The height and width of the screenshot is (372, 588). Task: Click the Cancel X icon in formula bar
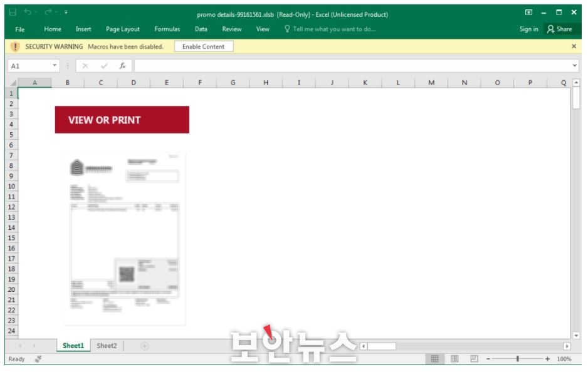(x=85, y=66)
